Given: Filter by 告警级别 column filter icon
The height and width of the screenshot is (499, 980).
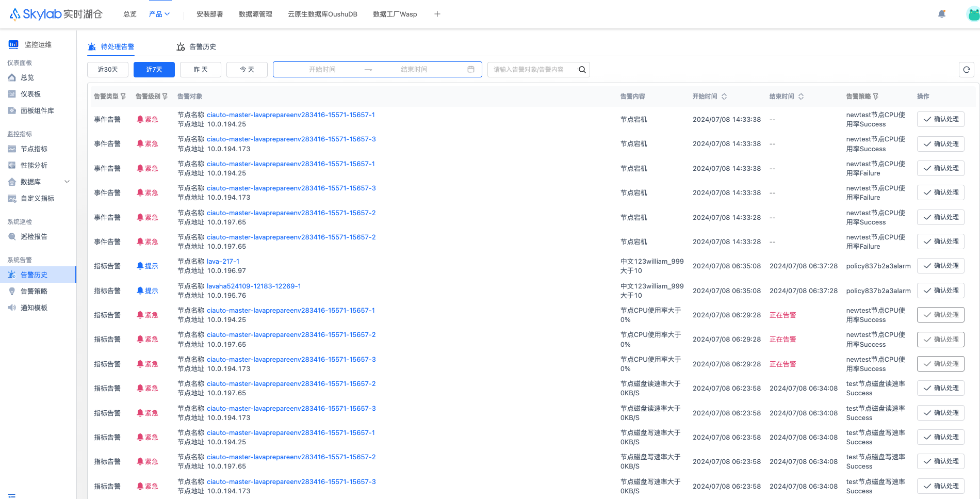Looking at the screenshot, I should 165,96.
